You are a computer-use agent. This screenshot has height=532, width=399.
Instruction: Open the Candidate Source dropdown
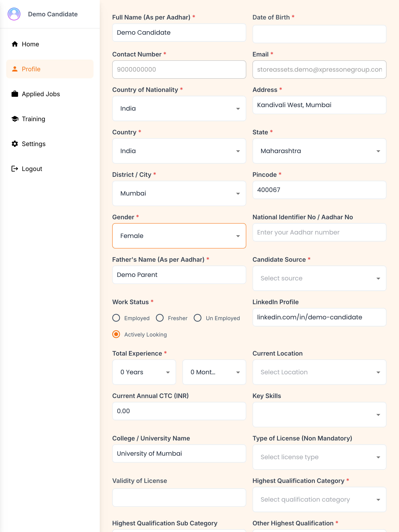tap(319, 278)
